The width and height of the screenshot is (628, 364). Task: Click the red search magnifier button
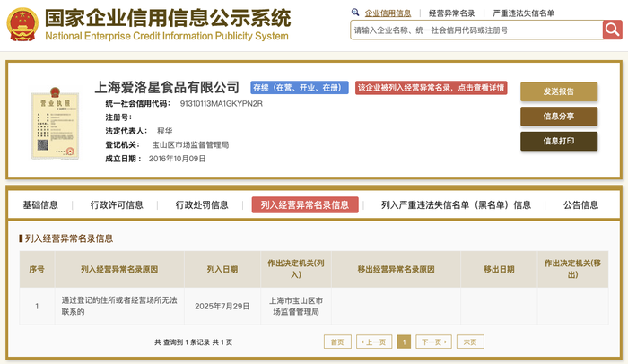click(x=612, y=30)
